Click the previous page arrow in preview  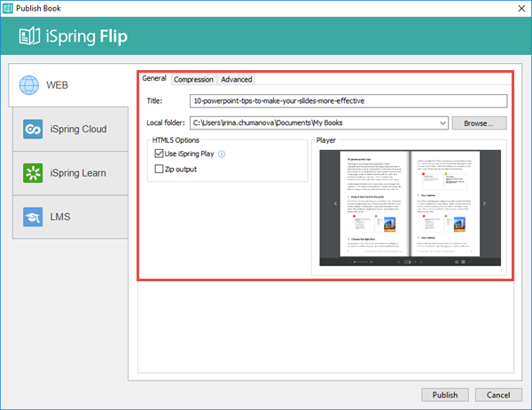click(335, 203)
